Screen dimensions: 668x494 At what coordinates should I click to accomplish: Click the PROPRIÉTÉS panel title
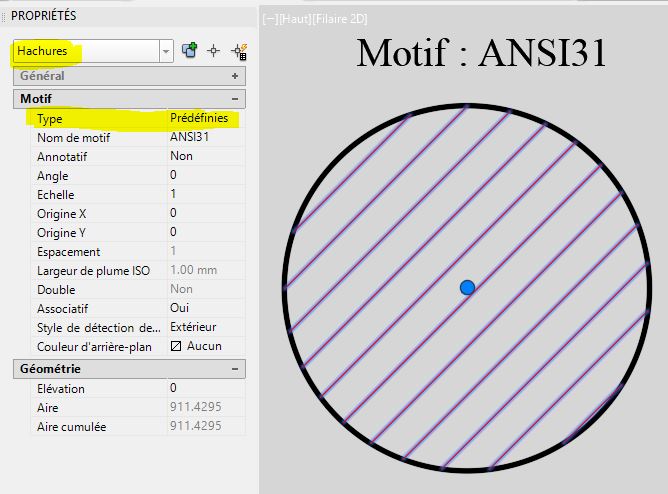[43, 16]
